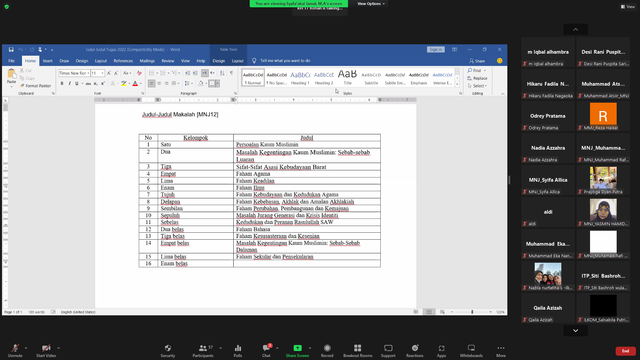Open the Word File tab
The width and height of the screenshot is (640, 360).
point(11,61)
